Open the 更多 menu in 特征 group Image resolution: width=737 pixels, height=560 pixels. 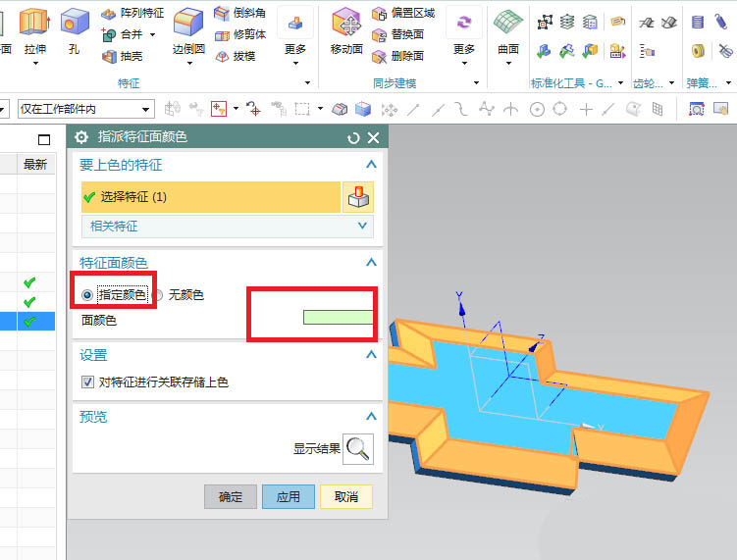pyautogui.click(x=295, y=37)
